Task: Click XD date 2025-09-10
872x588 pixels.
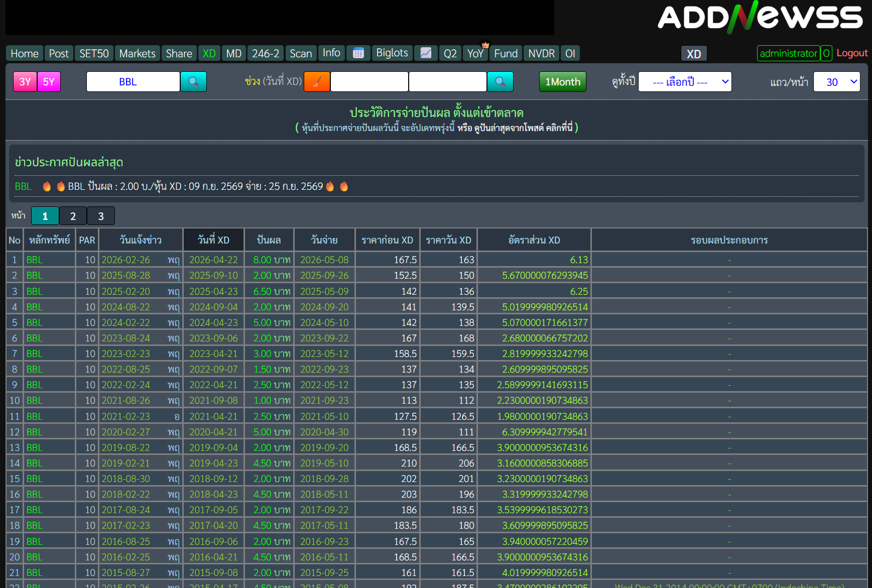Action: 213,275
